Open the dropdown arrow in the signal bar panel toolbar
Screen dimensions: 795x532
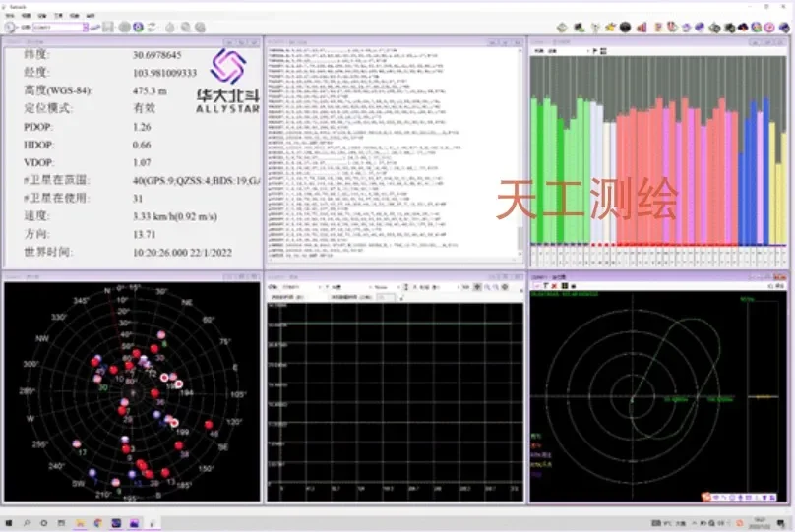(x=588, y=51)
